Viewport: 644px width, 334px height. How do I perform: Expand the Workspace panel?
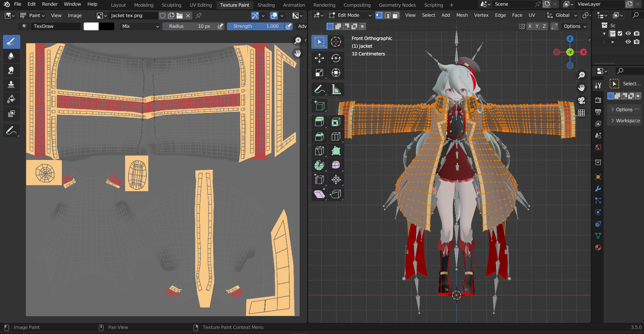[x=624, y=121]
